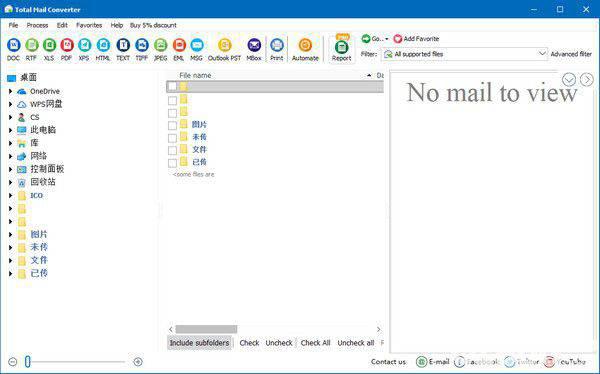Select the 桌面 root in folder tree

pos(28,78)
